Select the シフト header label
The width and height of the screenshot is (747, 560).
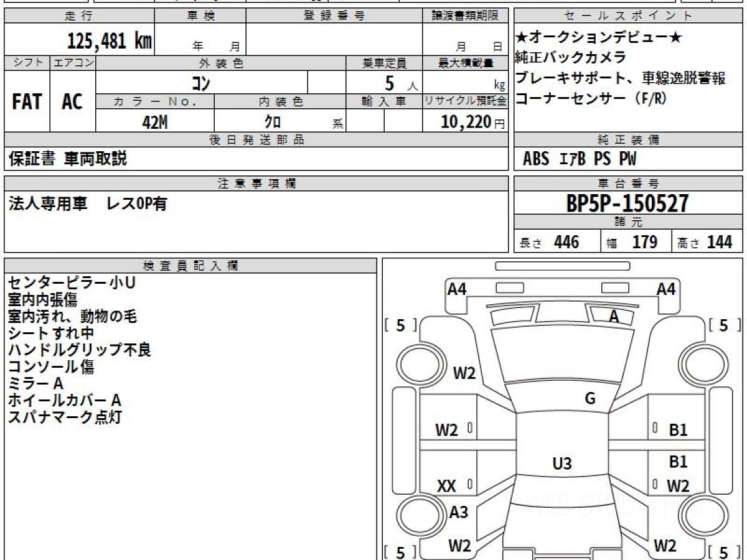[x=27, y=63]
